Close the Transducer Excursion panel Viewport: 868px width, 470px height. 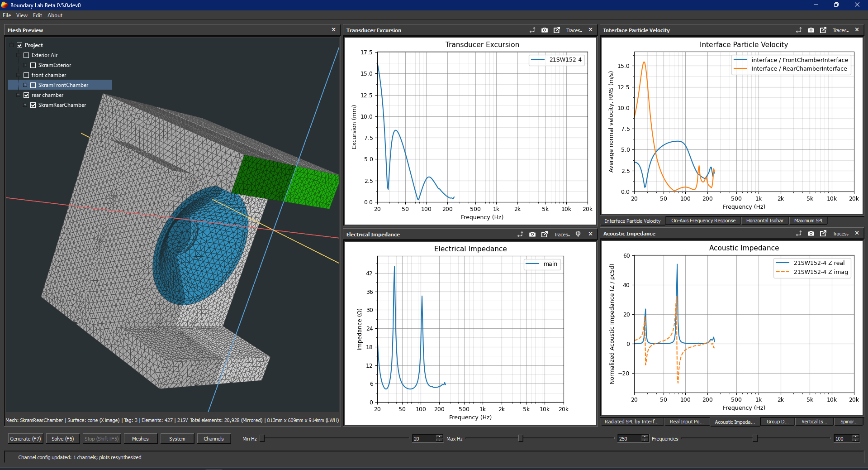tap(590, 30)
